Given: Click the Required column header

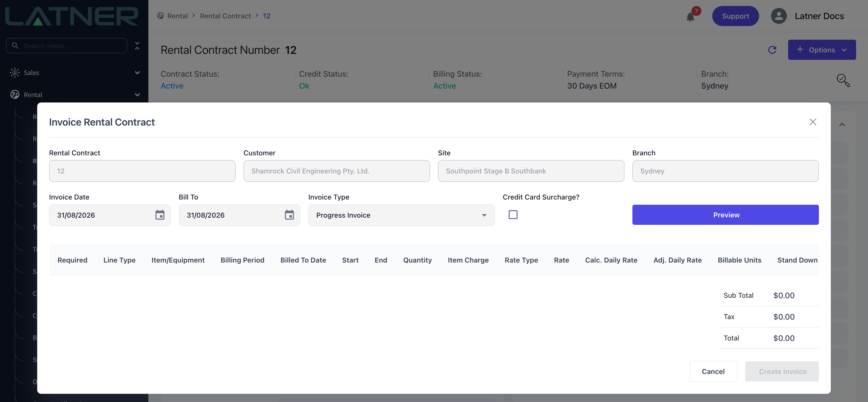Looking at the screenshot, I should click(x=72, y=260).
